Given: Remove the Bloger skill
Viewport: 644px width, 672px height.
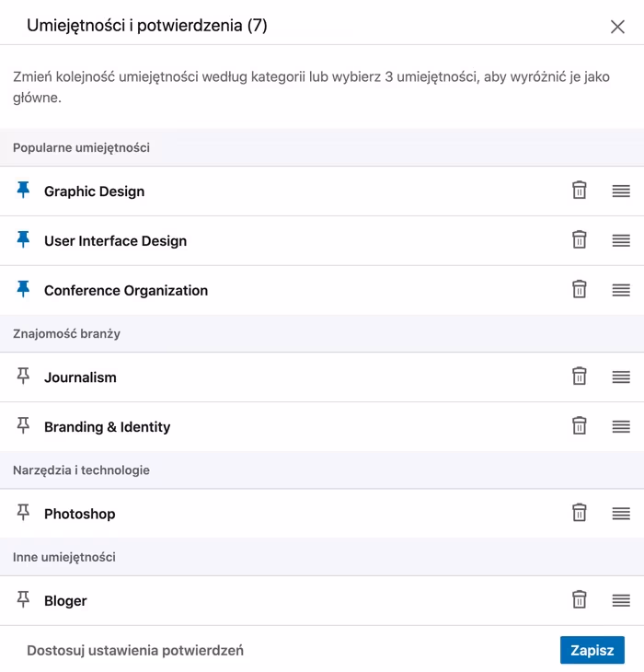Looking at the screenshot, I should pos(580,599).
